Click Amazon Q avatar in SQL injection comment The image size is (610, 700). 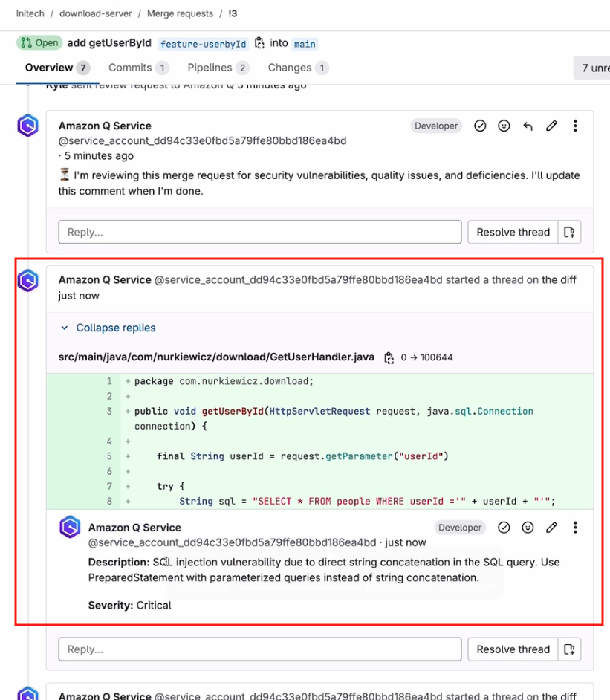[x=70, y=527]
